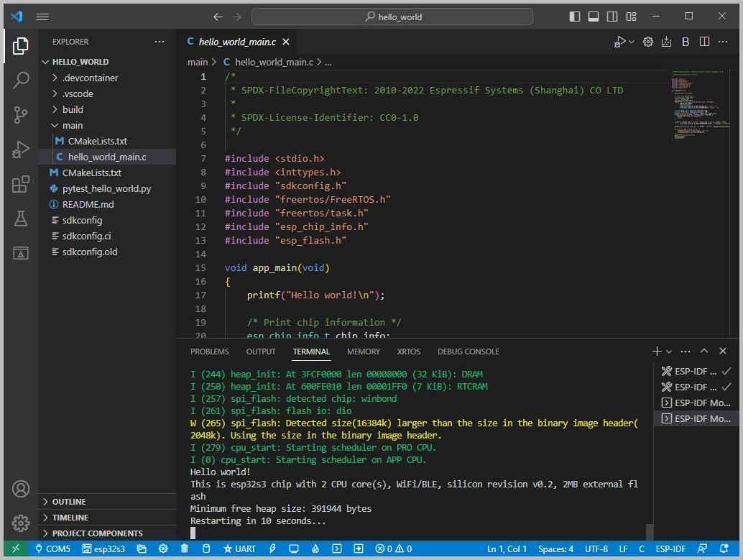This screenshot has width=743, height=560.
Task: Open the Source Control view
Action: (20, 114)
